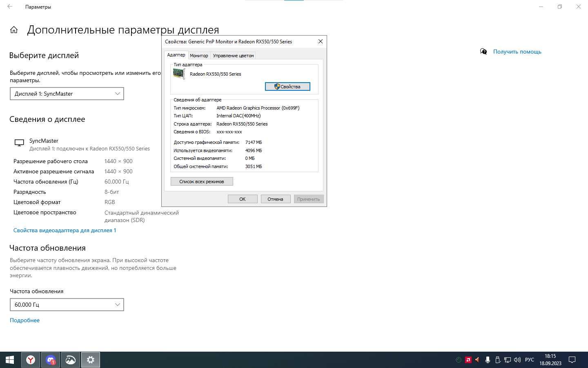This screenshot has height=368, width=588.
Task: Click the Подробнее link
Action: point(24,320)
